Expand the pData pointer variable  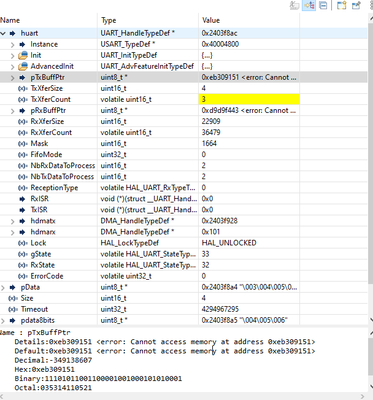[3, 287]
